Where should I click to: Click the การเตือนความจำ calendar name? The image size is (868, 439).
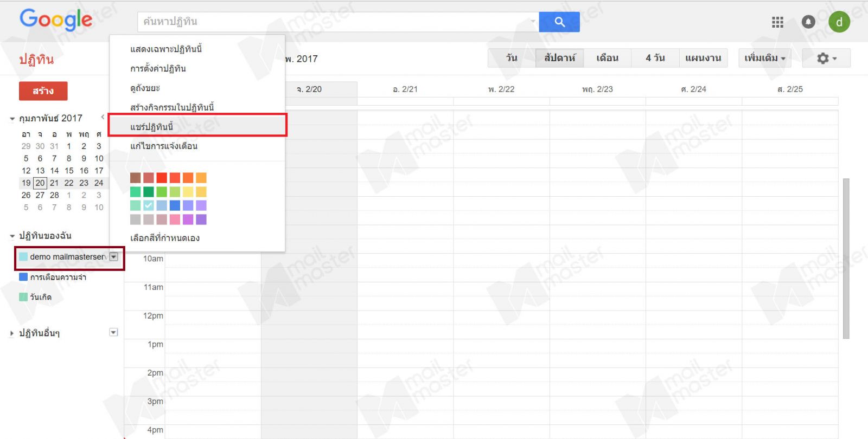pos(58,277)
